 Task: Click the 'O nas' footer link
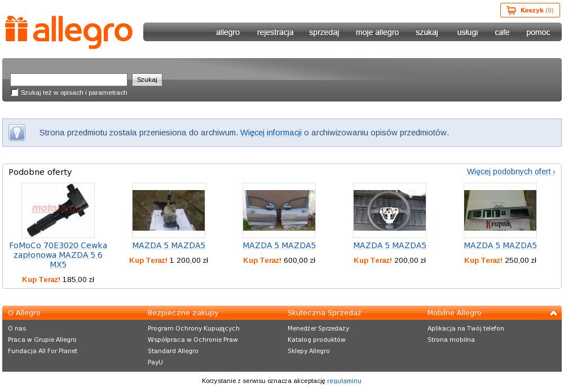[17, 328]
